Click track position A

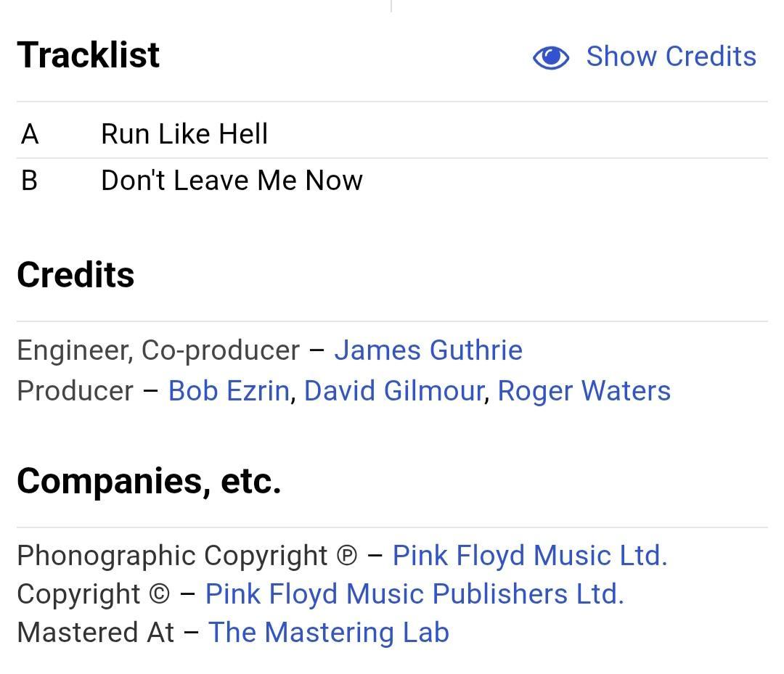click(x=30, y=134)
